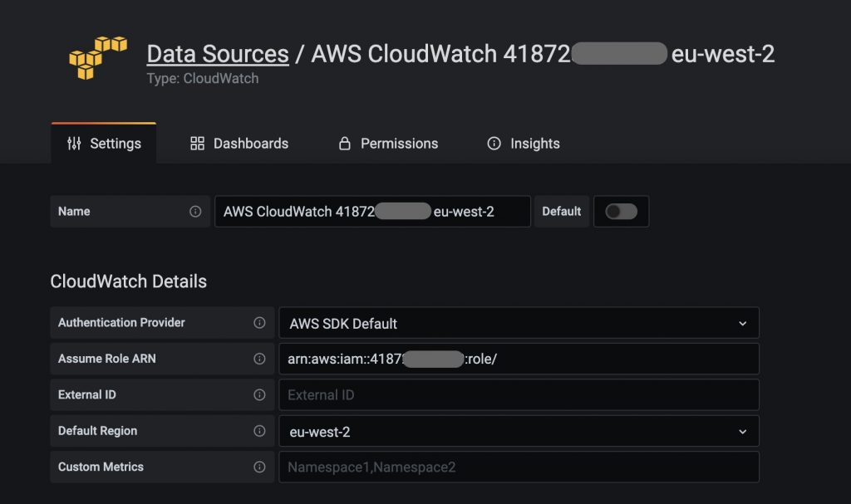Click the Assume Role ARN info icon
This screenshot has width=851, height=504.
point(259,359)
